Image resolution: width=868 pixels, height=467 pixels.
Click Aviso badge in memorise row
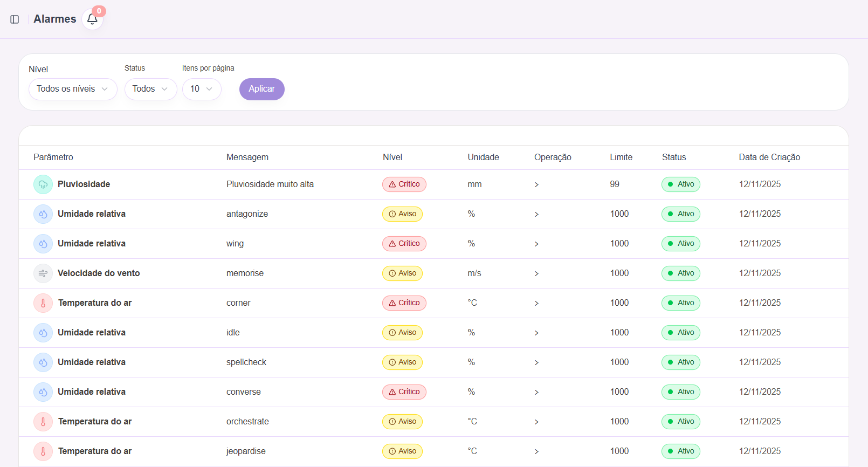point(403,273)
